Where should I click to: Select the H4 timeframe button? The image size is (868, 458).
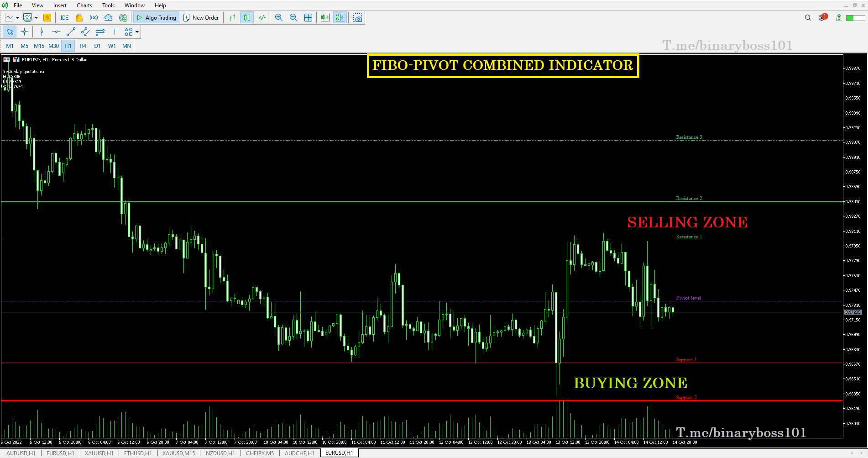point(83,46)
